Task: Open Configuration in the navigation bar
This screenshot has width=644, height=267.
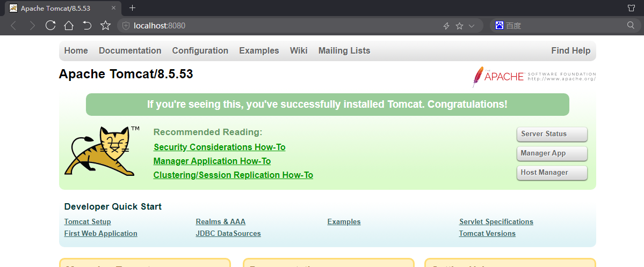Action: (200, 51)
